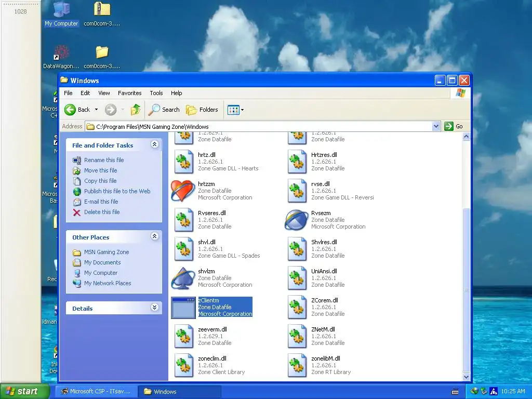Viewport: 532px width, 399px height.
Task: Select the UniAnsi.dll file icon
Action: tap(297, 278)
